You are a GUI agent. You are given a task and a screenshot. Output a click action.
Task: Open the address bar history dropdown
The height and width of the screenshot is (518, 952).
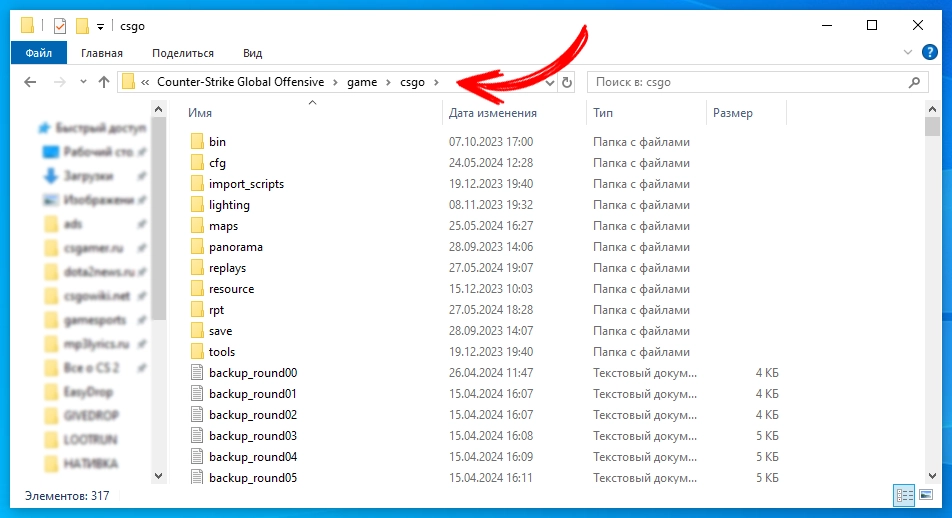click(x=549, y=83)
